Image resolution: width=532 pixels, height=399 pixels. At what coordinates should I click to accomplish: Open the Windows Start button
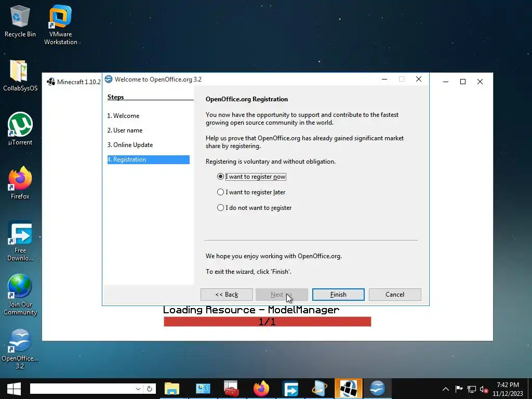14,389
